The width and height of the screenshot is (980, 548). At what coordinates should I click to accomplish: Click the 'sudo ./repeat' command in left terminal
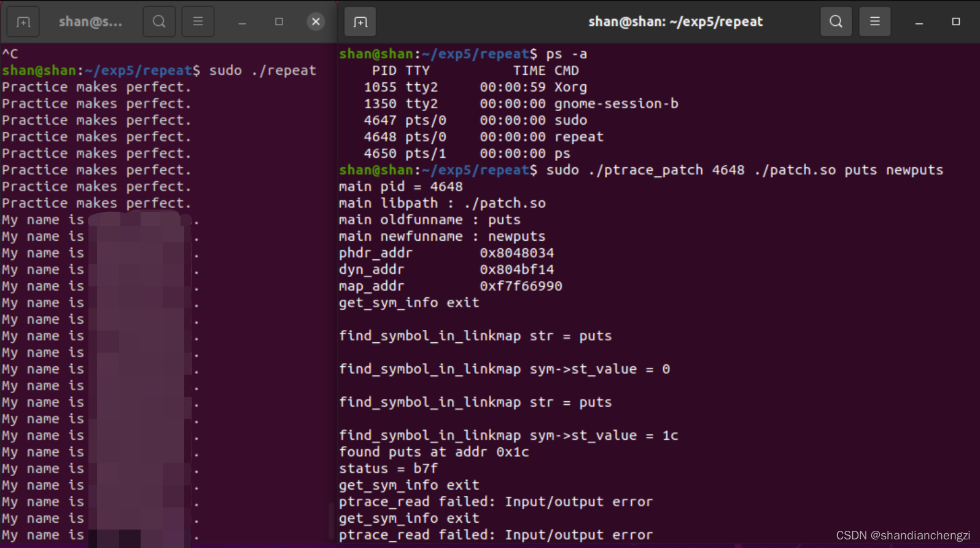263,71
